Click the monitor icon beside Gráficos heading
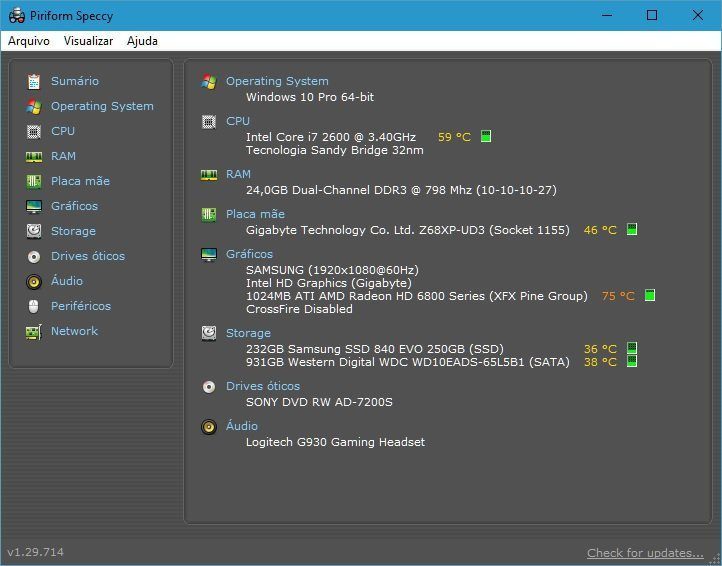The image size is (722, 566). point(209,255)
